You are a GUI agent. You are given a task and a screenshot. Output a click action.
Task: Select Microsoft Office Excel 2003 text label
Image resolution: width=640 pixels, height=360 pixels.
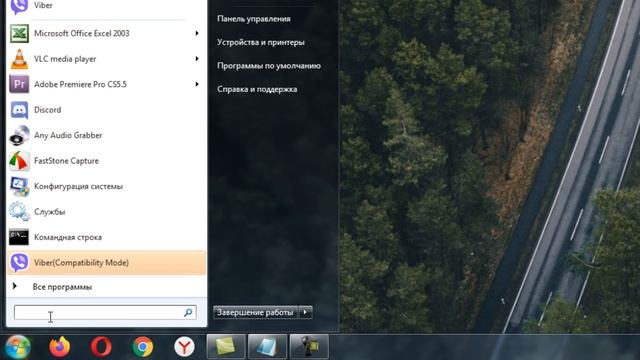tap(82, 33)
